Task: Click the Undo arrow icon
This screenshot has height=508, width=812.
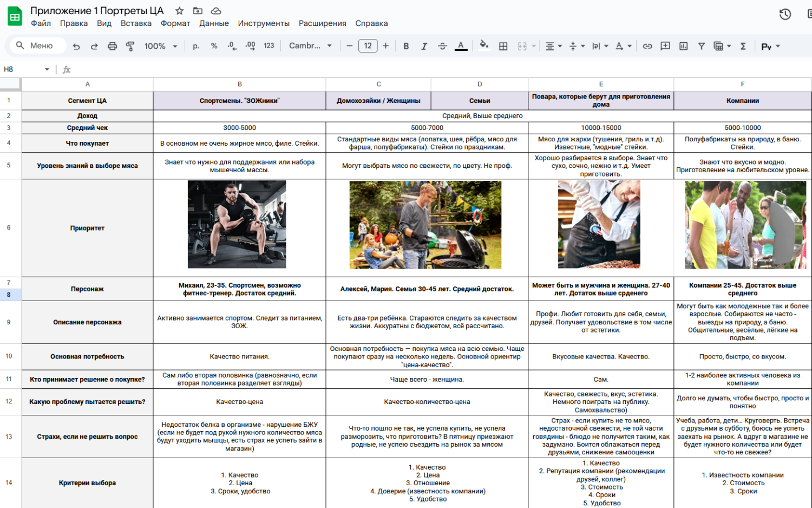Action: coord(76,47)
